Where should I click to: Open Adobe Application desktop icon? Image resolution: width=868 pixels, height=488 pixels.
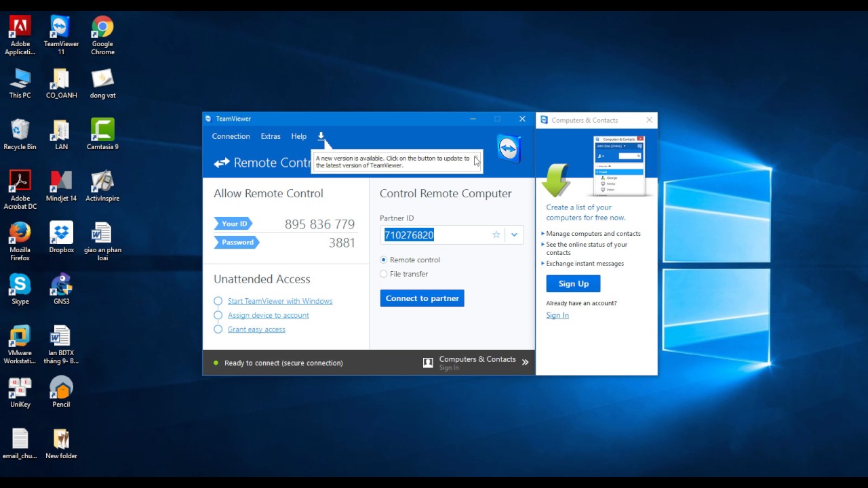[x=20, y=35]
